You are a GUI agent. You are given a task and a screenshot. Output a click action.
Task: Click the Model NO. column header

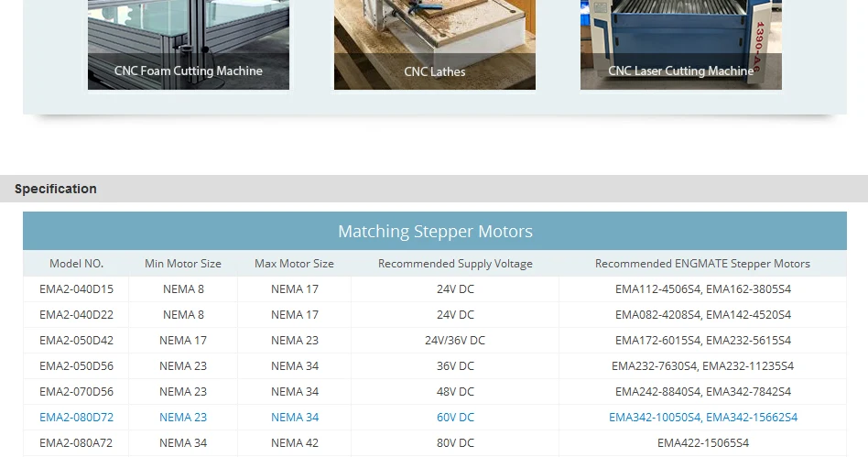[x=76, y=264]
